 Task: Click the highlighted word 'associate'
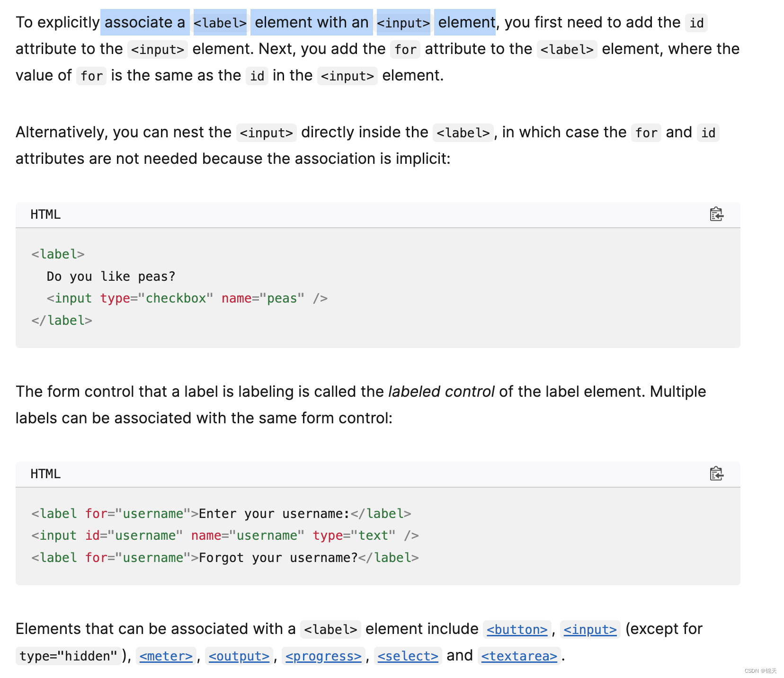pos(138,22)
